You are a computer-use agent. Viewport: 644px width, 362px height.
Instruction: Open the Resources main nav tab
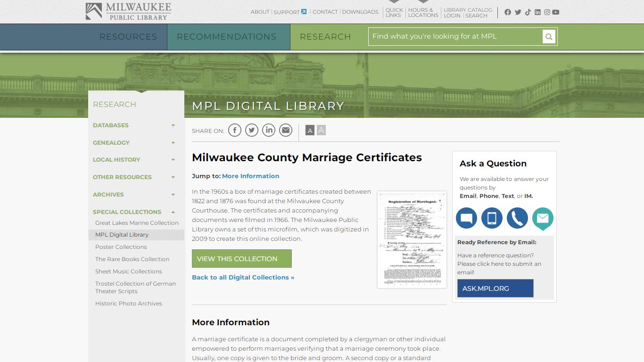click(128, 37)
